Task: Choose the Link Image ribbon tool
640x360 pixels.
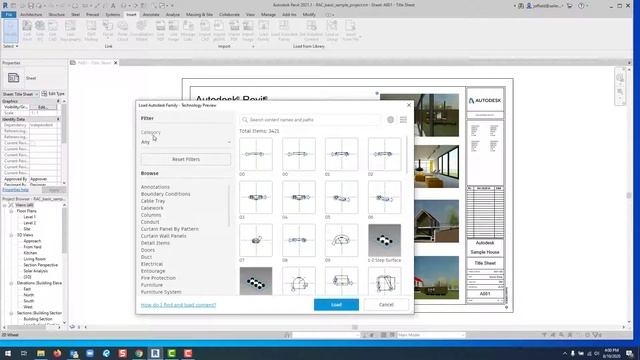Action: pos(173,31)
